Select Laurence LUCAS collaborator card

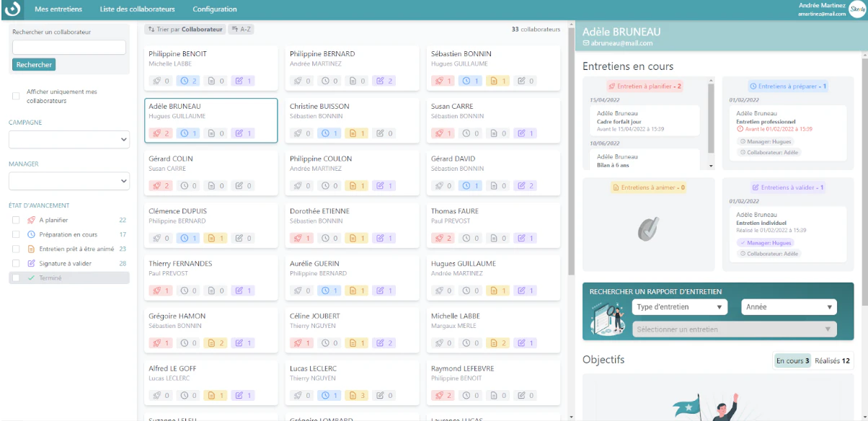[495, 417]
